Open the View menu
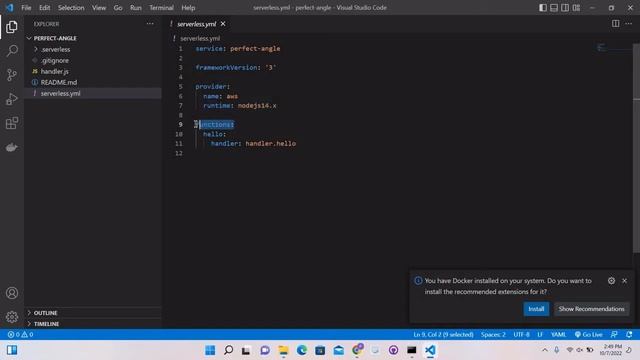640x360 pixels. coord(99,8)
